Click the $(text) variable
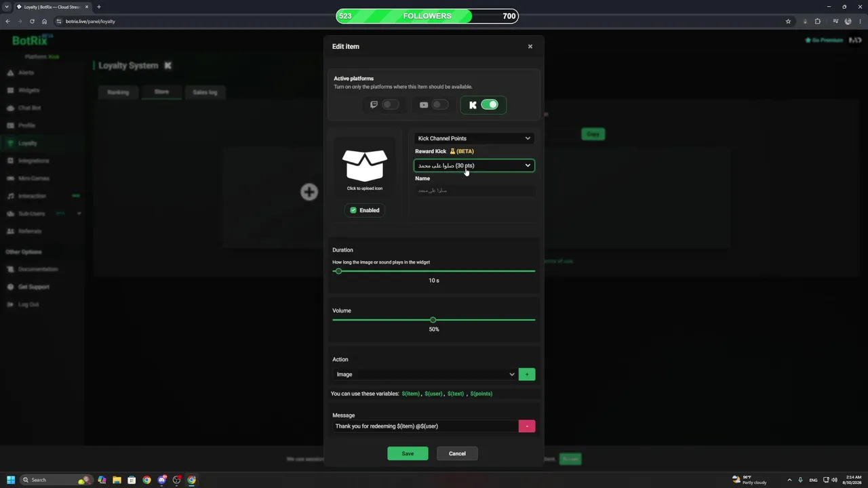Image resolution: width=868 pixels, height=488 pixels. click(x=456, y=394)
